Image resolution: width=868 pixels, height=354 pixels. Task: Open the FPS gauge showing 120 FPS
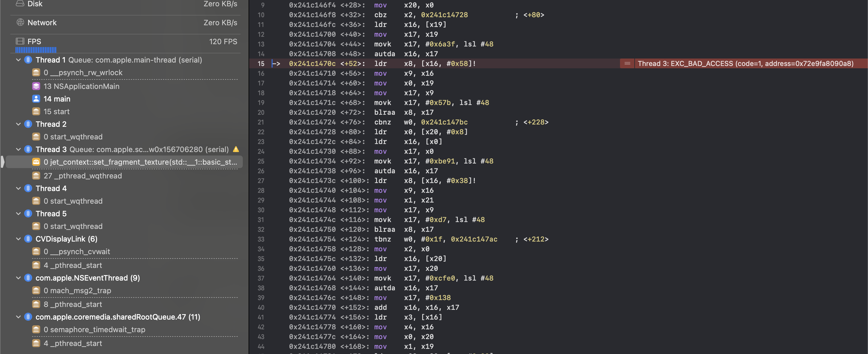tap(125, 43)
